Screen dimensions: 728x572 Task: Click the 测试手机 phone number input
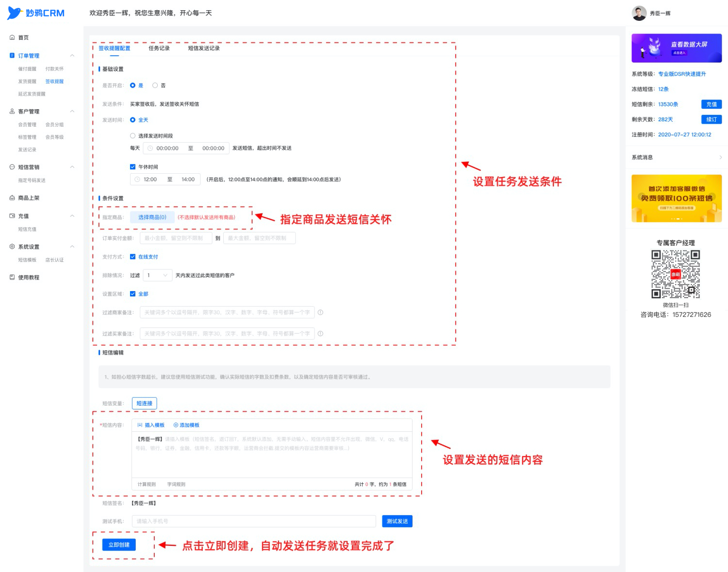pos(254,521)
